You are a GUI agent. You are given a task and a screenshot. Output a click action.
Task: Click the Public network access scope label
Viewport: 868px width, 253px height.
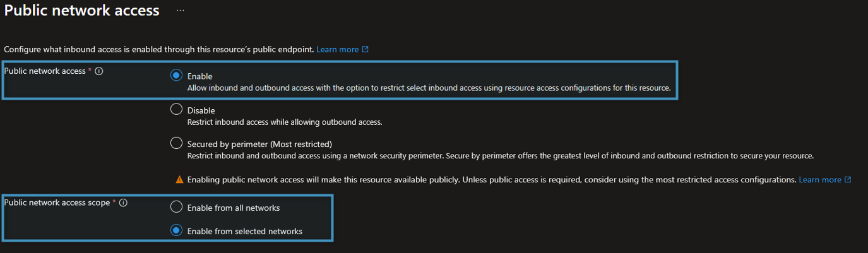coord(57,203)
